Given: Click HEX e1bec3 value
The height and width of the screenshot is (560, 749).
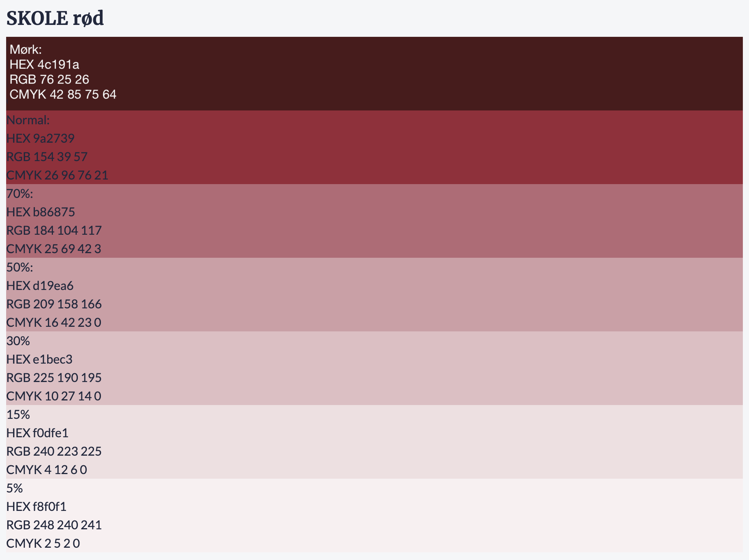Looking at the screenshot, I should [40, 359].
